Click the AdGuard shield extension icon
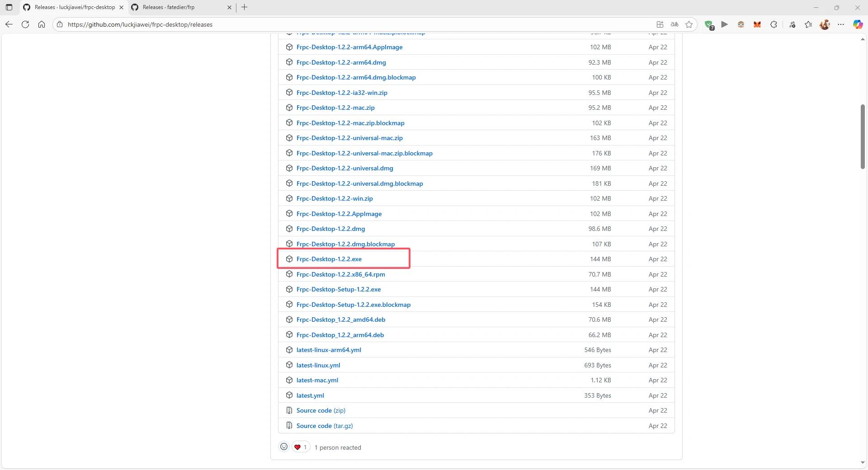This screenshot has height=470, width=868. (x=708, y=25)
